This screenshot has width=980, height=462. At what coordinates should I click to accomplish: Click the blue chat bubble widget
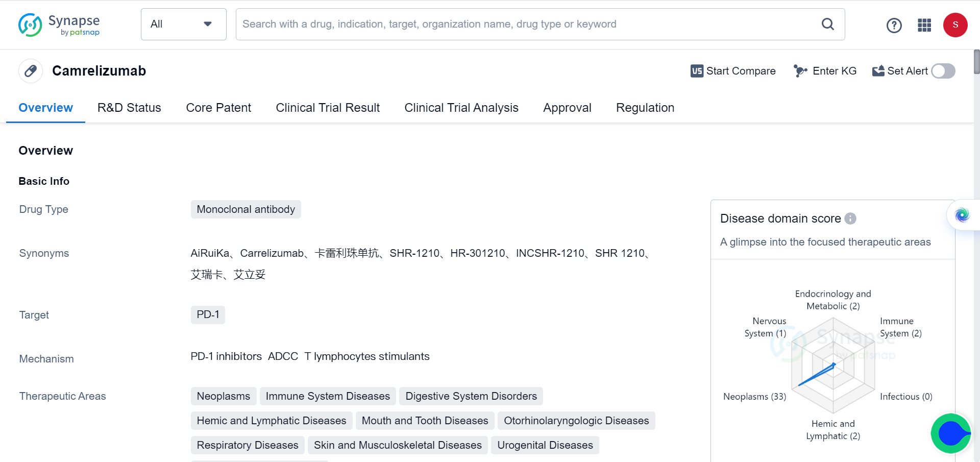(951, 433)
